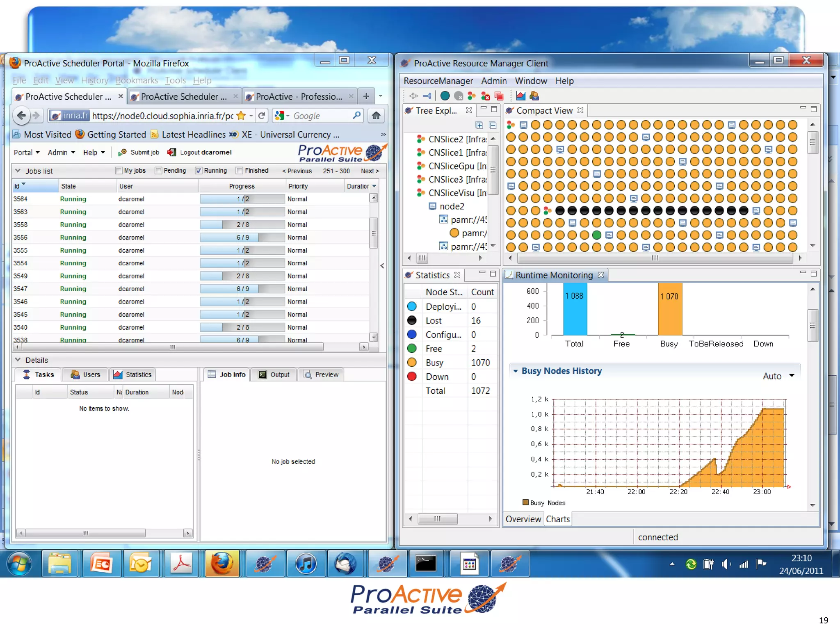Click the Submit job icon

pyautogui.click(x=122, y=152)
